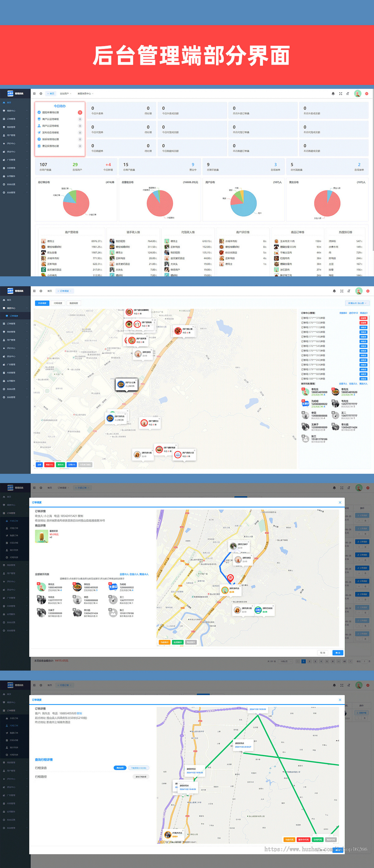Toggle fullscreen icon in dashboard header

coord(340,94)
